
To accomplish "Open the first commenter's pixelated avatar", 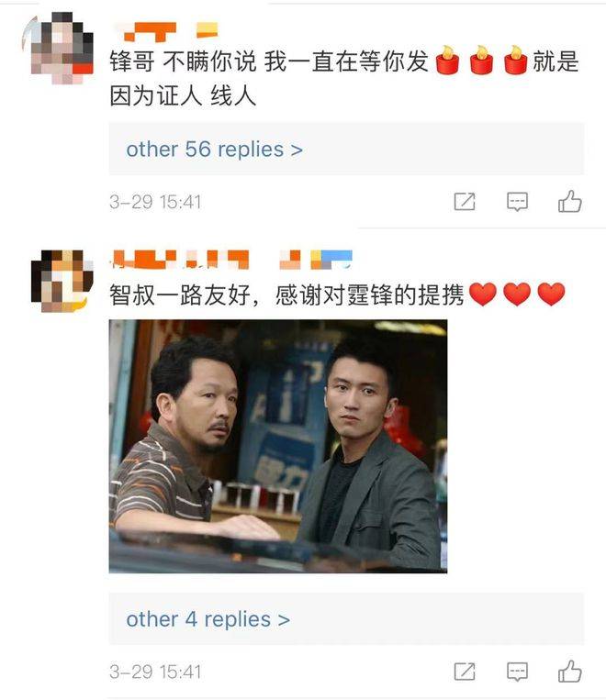I will click(59, 49).
